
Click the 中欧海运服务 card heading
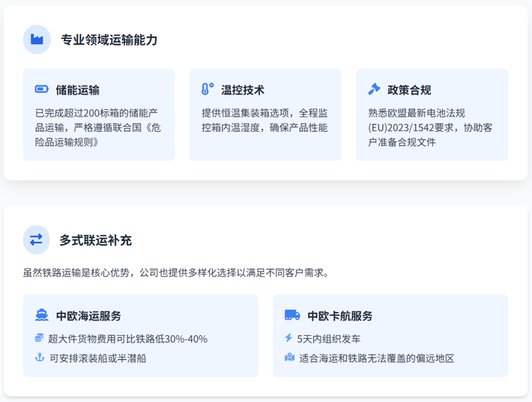(88, 316)
